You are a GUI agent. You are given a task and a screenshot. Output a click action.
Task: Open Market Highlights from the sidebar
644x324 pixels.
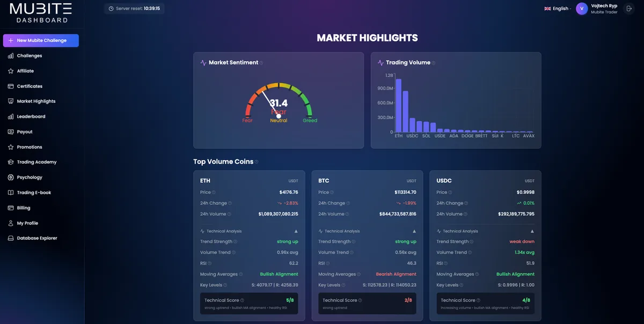10,101
